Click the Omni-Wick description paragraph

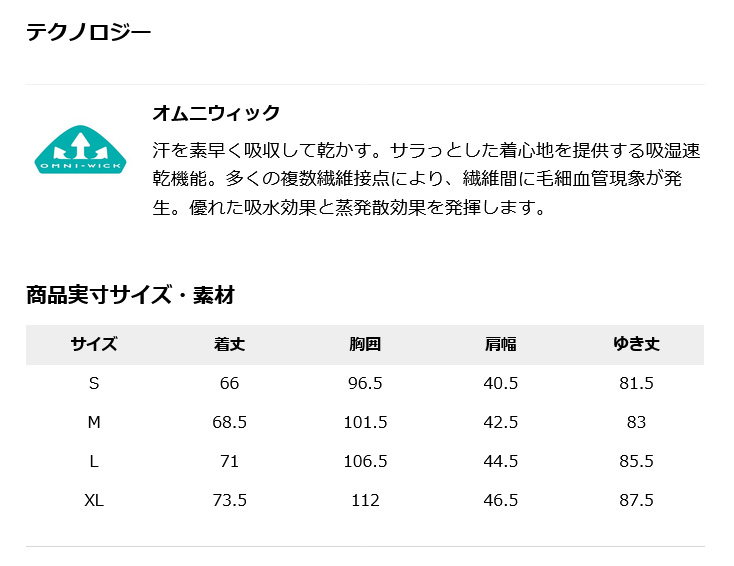426,180
